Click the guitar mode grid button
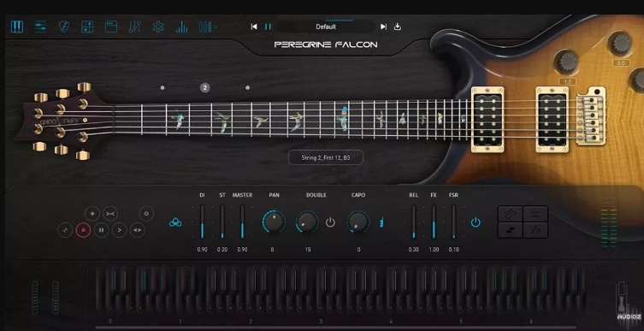 tap(510, 214)
